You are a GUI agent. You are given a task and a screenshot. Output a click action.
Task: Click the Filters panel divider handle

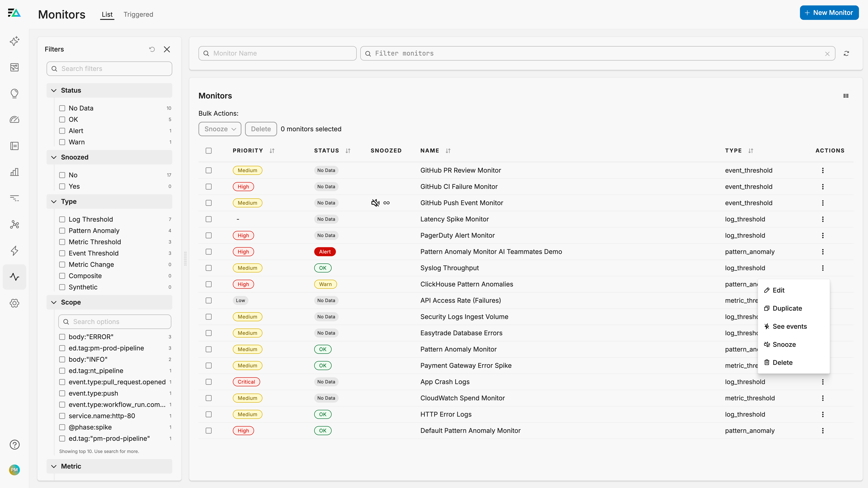coord(185,259)
